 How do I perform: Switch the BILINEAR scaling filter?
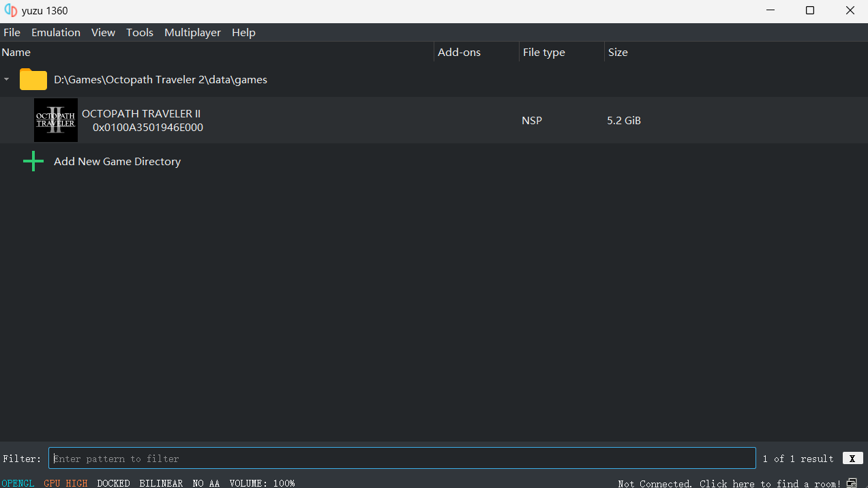coord(161,483)
